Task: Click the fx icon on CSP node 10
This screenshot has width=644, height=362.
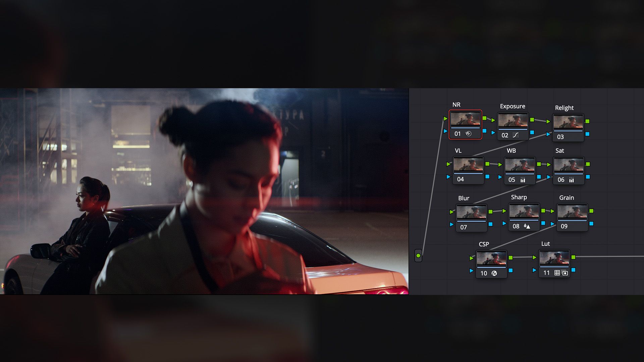Action: 494,273
